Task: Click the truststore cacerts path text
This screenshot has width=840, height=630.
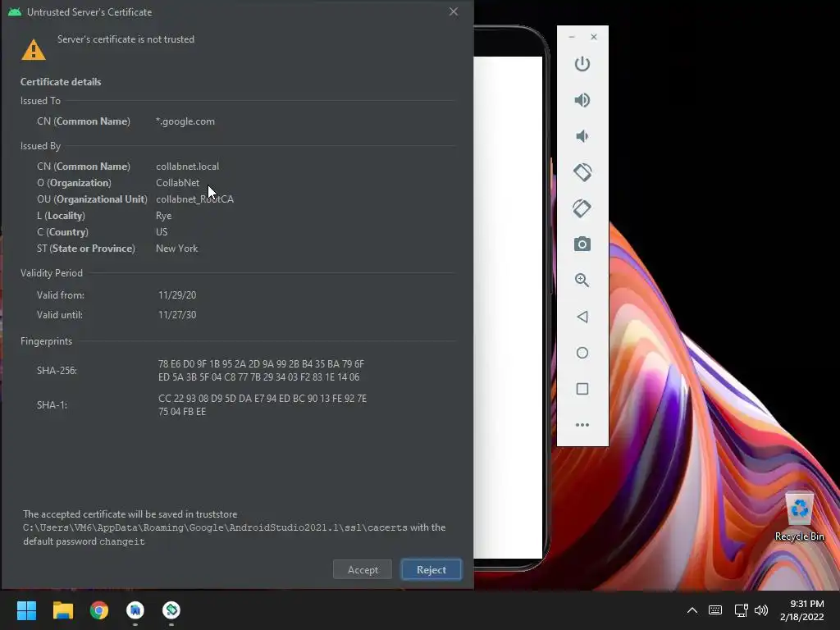Action: pos(215,527)
